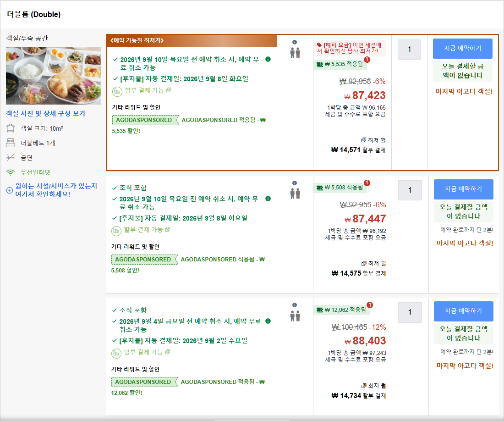
Task: Click the red price 87,447
Action: (x=369, y=219)
